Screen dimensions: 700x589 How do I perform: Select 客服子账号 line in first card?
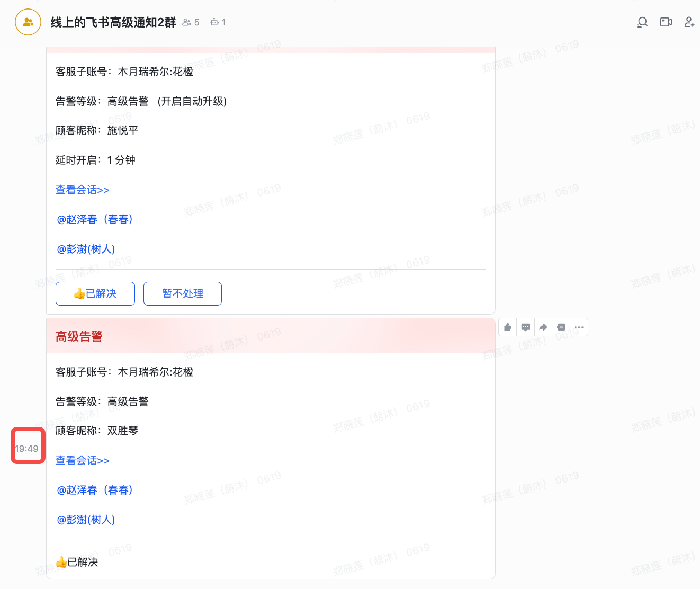click(x=124, y=72)
